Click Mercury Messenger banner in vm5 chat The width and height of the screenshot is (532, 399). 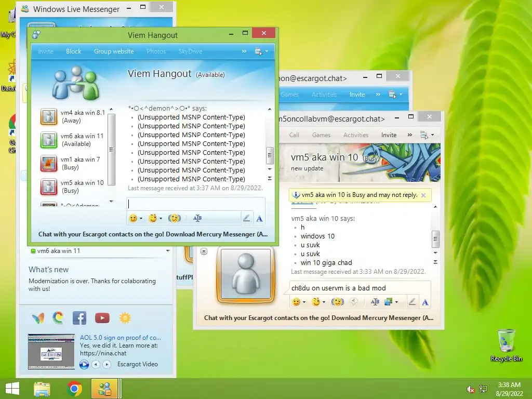tap(318, 318)
